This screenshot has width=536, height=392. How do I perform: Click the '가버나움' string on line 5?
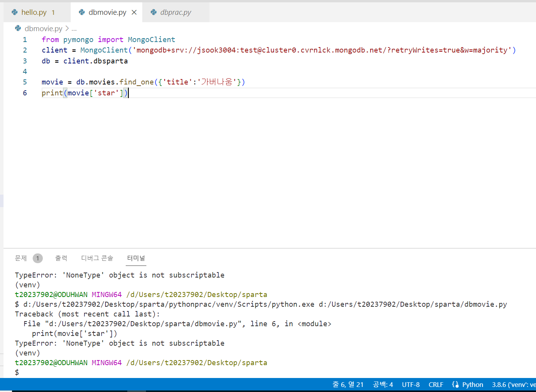(x=217, y=82)
